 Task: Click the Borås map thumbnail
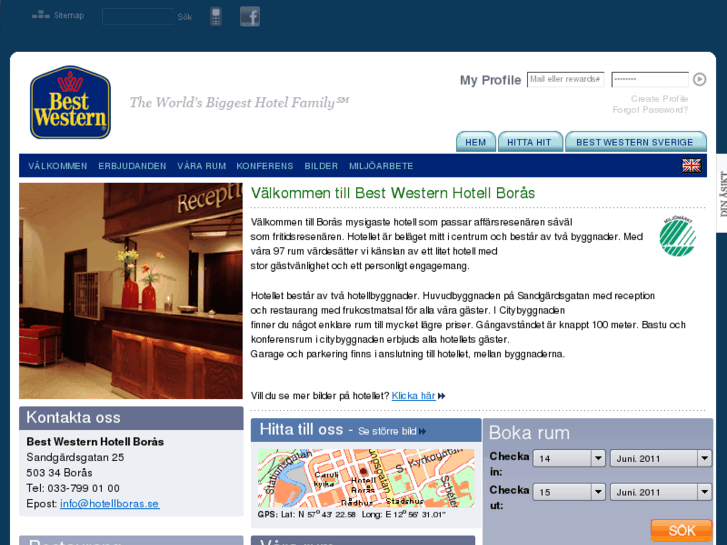coord(366,478)
